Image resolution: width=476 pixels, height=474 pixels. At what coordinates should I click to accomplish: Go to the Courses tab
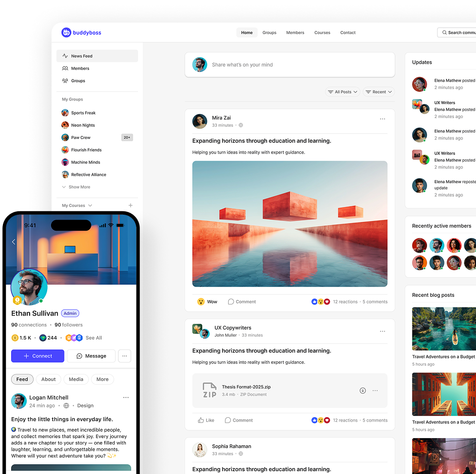click(x=322, y=33)
